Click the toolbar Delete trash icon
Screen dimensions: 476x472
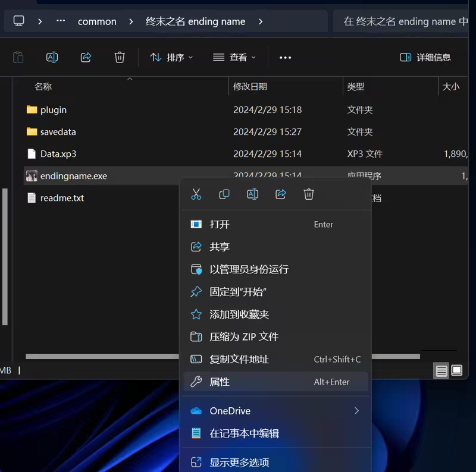point(120,57)
